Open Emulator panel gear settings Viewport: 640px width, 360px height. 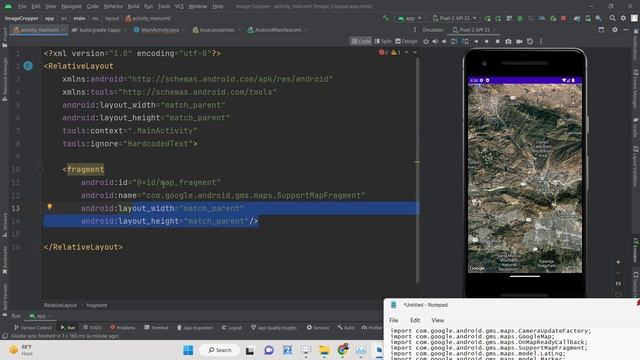coord(615,30)
